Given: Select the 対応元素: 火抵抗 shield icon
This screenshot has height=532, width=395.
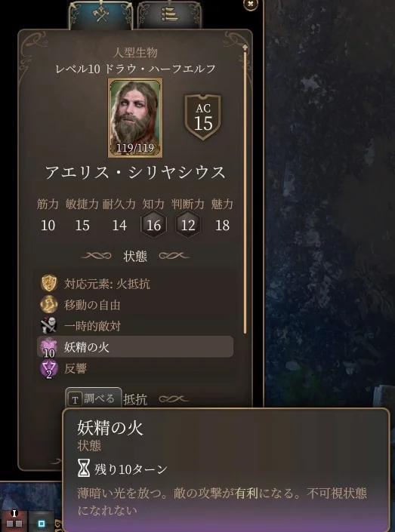Looking at the screenshot, I should pos(49,283).
